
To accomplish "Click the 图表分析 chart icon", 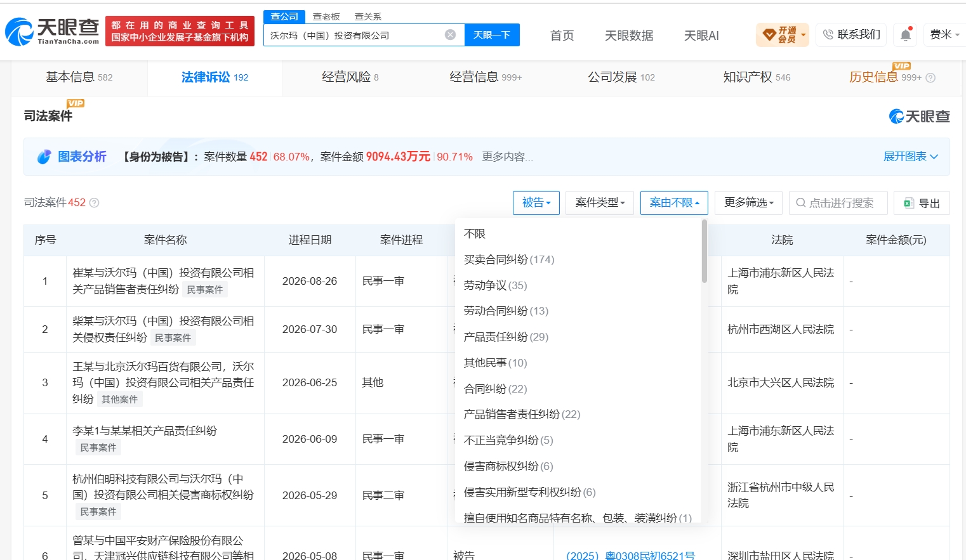I will [44, 157].
